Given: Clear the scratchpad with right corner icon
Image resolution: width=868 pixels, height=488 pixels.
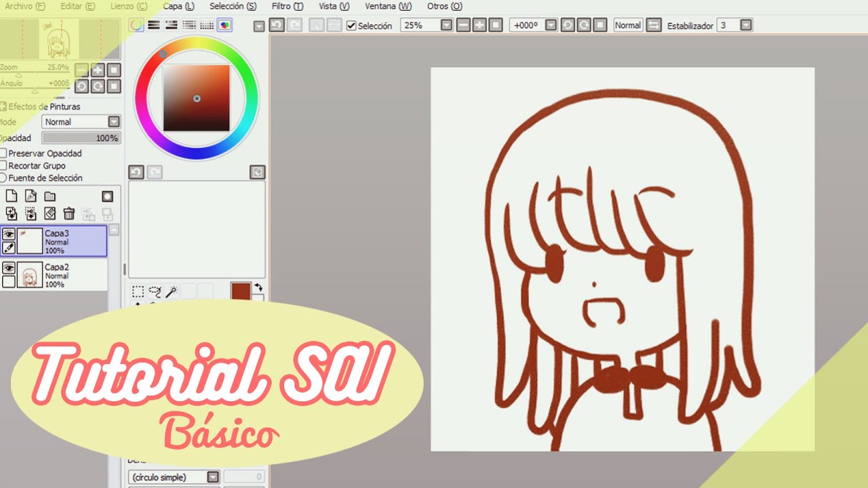Looking at the screenshot, I should 258,172.
